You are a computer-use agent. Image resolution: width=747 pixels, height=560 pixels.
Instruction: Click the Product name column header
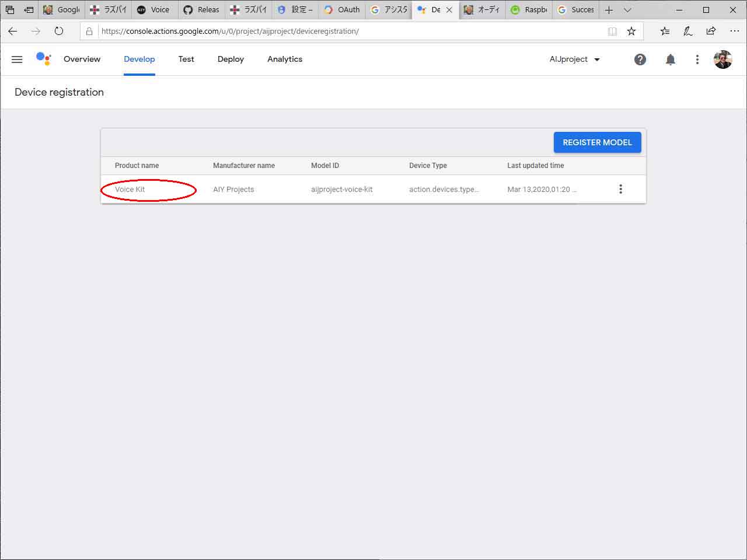(137, 166)
